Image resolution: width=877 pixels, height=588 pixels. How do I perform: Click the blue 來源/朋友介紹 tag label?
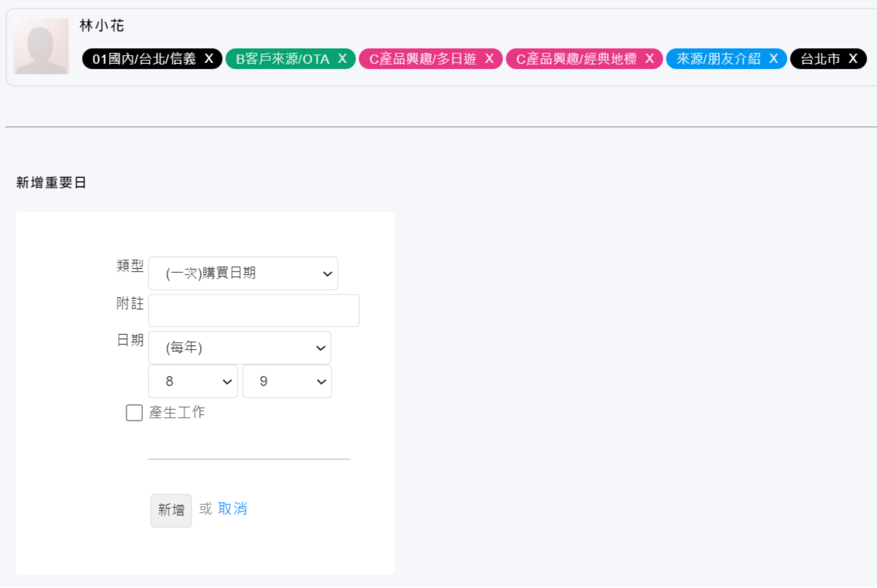coord(718,59)
